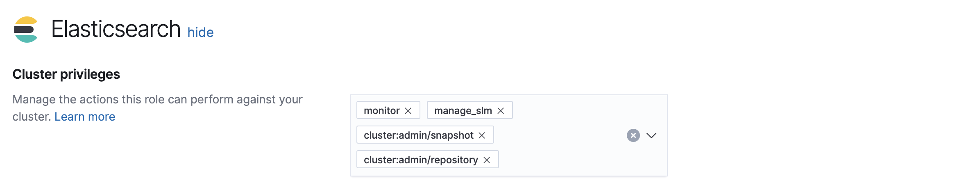The image size is (980, 183).
Task: Click empty combo box space right of manage_slm
Action: pyautogui.click(x=574, y=110)
